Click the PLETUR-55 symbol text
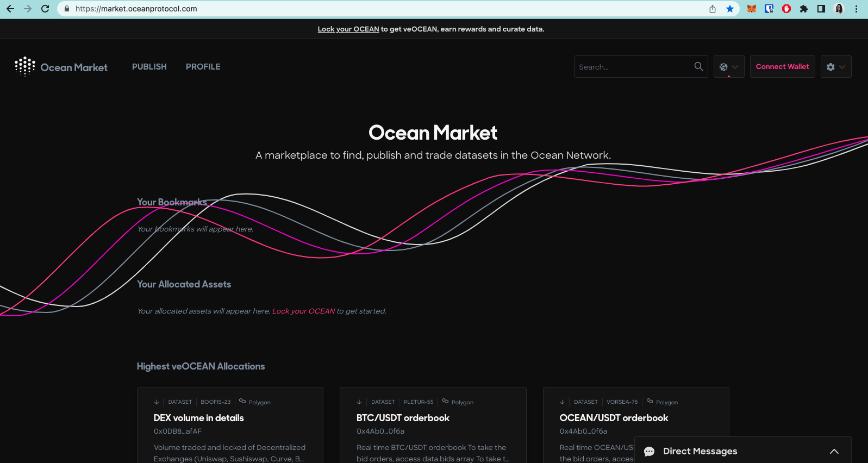Viewport: 868px width, 463px height. [419, 402]
